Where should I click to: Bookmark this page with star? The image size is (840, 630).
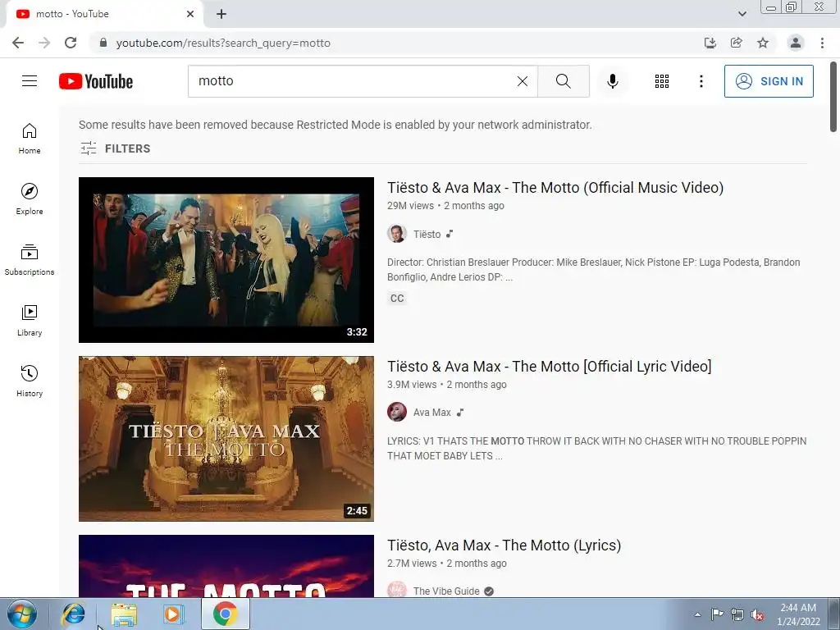point(763,43)
